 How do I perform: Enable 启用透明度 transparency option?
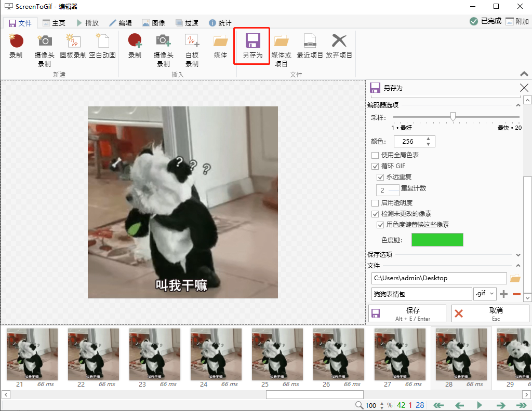[x=375, y=203]
